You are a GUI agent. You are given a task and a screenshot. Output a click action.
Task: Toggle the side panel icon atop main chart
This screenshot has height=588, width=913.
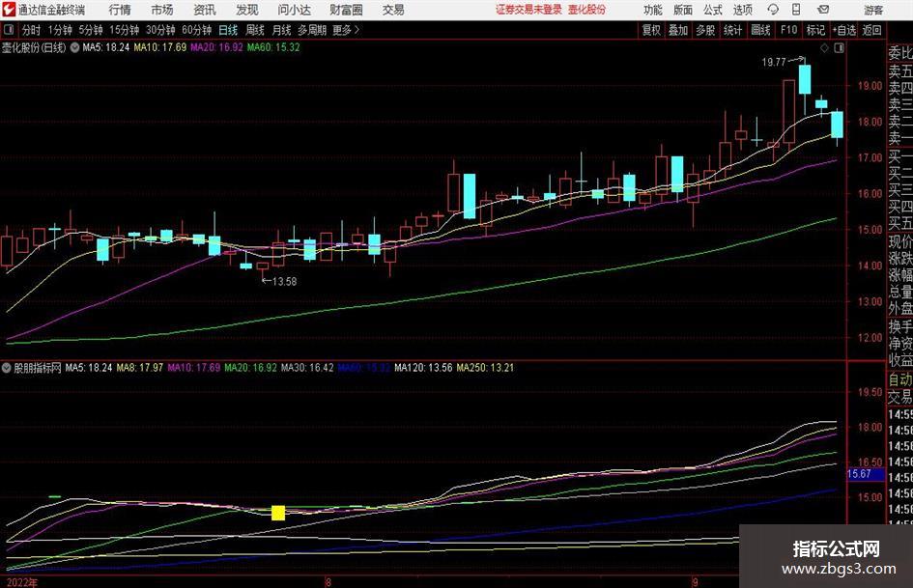pyautogui.click(x=839, y=48)
